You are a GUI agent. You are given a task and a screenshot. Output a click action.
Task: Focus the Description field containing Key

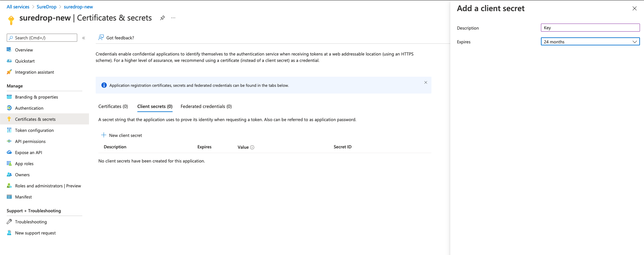(x=590, y=28)
